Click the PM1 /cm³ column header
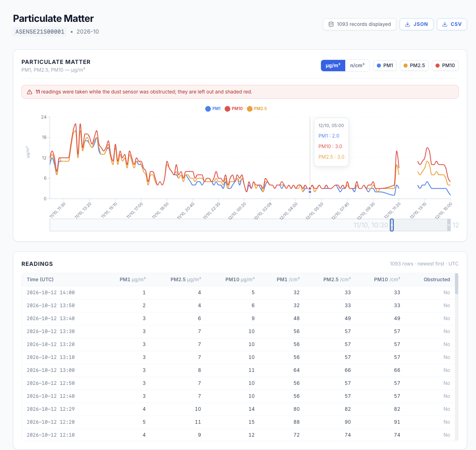Viewport: 476px width, 450px height. point(288,280)
